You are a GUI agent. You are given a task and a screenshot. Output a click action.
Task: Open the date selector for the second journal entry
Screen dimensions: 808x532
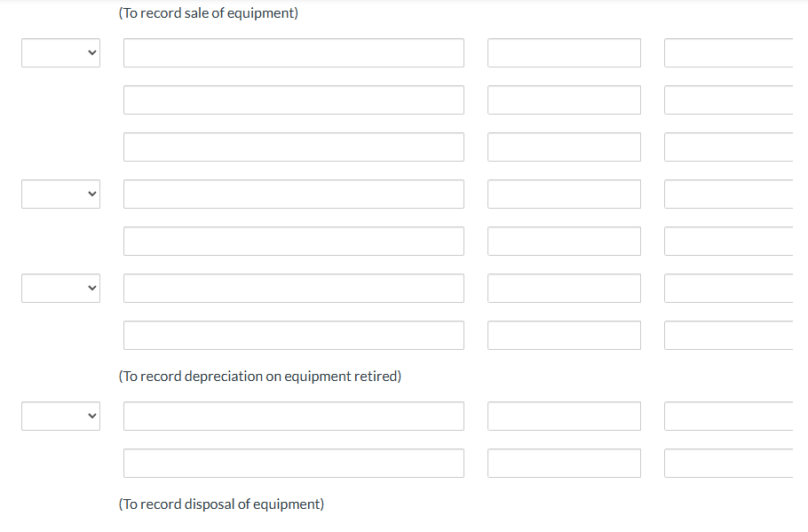(60, 194)
